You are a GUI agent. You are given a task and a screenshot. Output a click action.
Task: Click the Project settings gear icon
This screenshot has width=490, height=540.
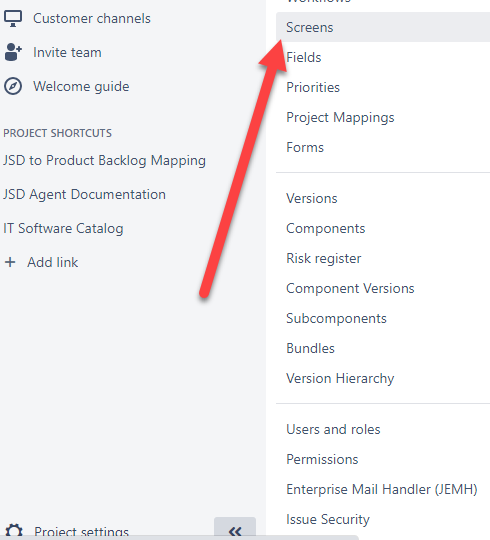[x=14, y=531]
